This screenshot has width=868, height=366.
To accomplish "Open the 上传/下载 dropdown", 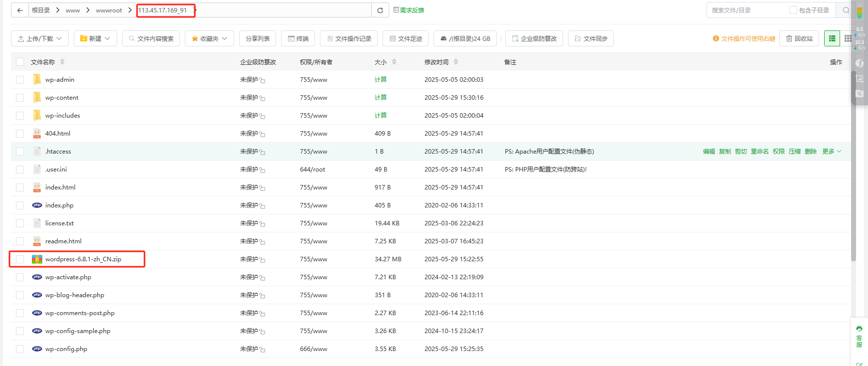I will pyautogui.click(x=40, y=38).
